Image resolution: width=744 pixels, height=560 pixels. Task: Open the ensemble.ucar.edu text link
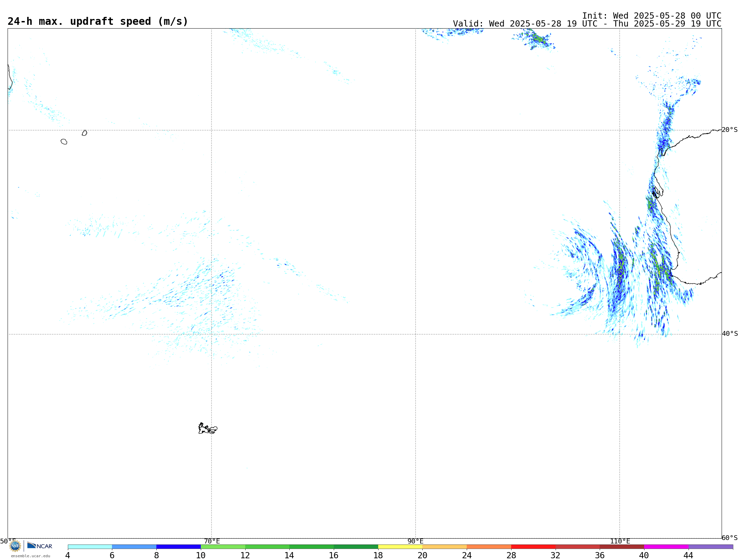[x=31, y=556]
